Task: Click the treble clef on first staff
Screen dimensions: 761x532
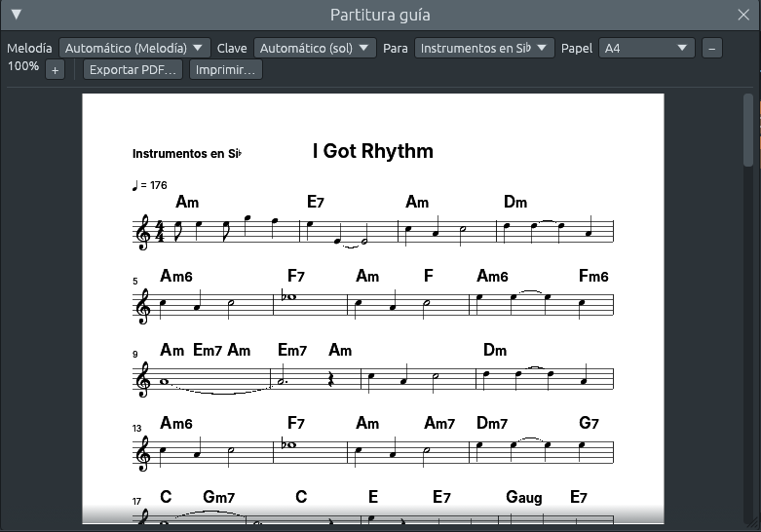Action: 142,232
